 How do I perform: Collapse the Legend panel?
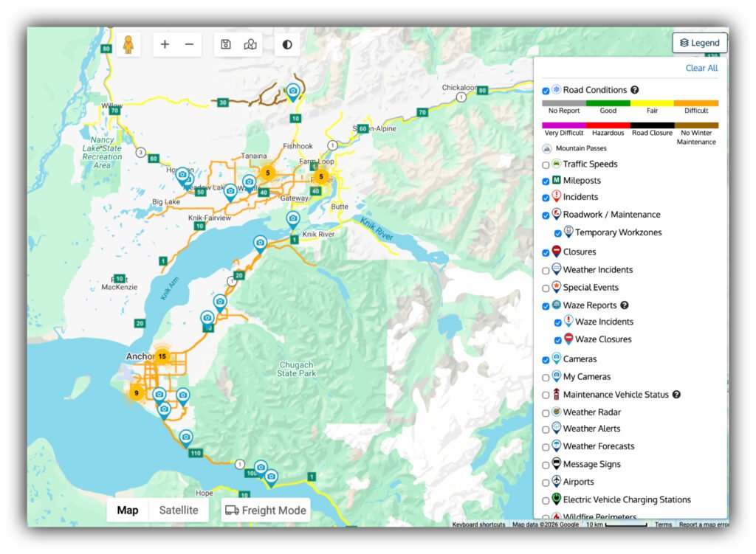point(699,43)
